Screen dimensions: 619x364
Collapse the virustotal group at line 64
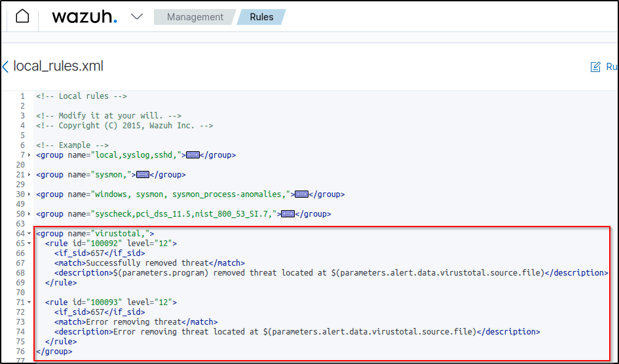click(29, 234)
